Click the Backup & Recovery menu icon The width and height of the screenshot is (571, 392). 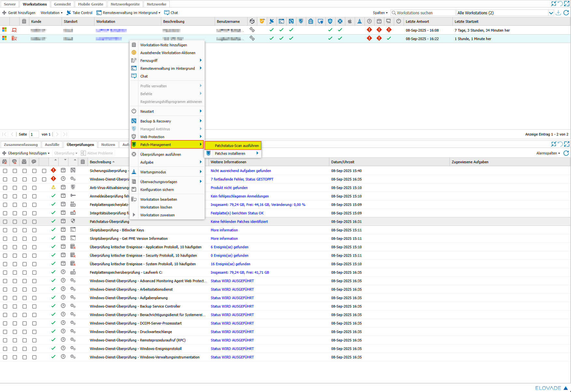[x=134, y=121]
